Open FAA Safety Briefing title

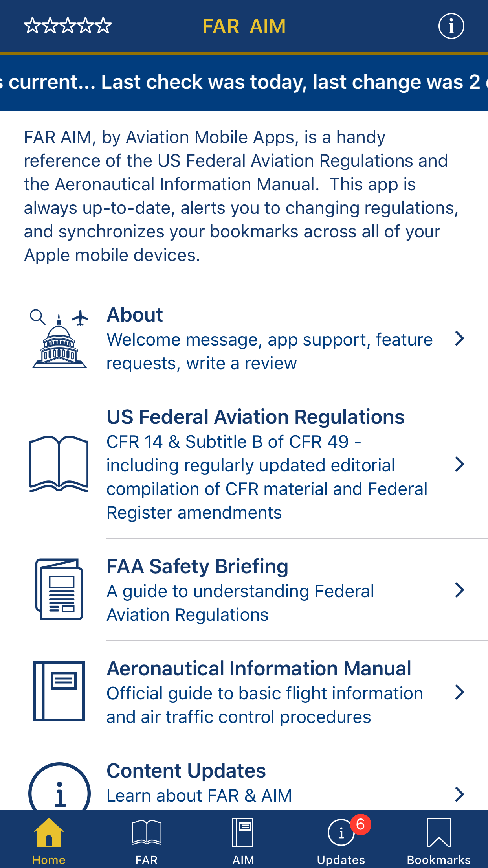pos(197,566)
